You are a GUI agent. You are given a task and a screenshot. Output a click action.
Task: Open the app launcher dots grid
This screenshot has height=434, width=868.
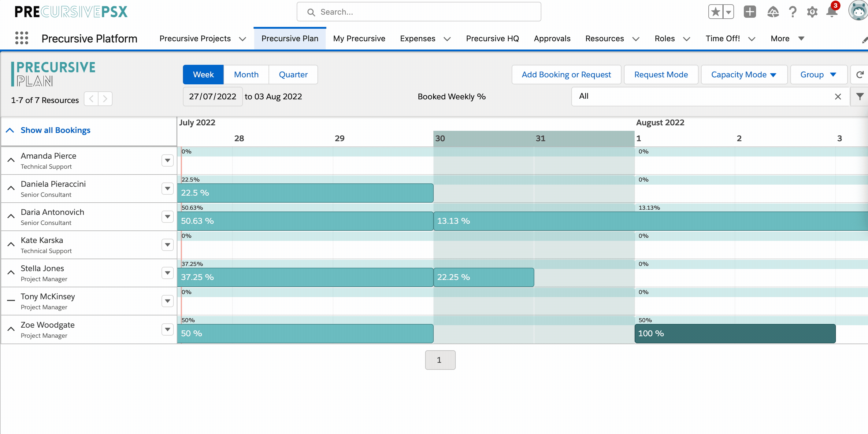tap(22, 38)
